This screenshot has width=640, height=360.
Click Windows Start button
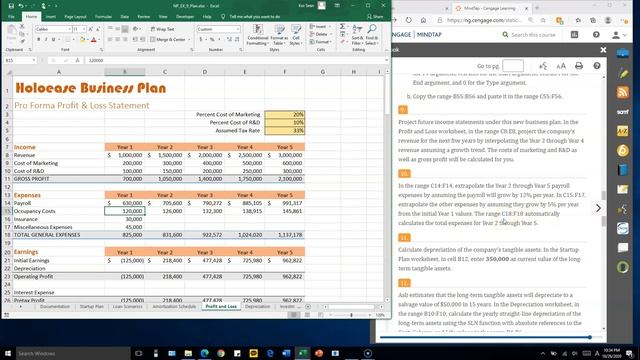pyautogui.click(x=8, y=353)
